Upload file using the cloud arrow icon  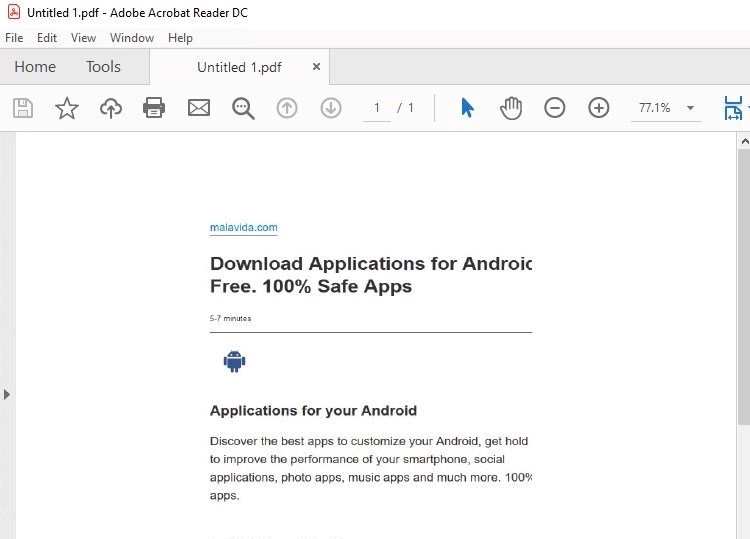click(111, 108)
